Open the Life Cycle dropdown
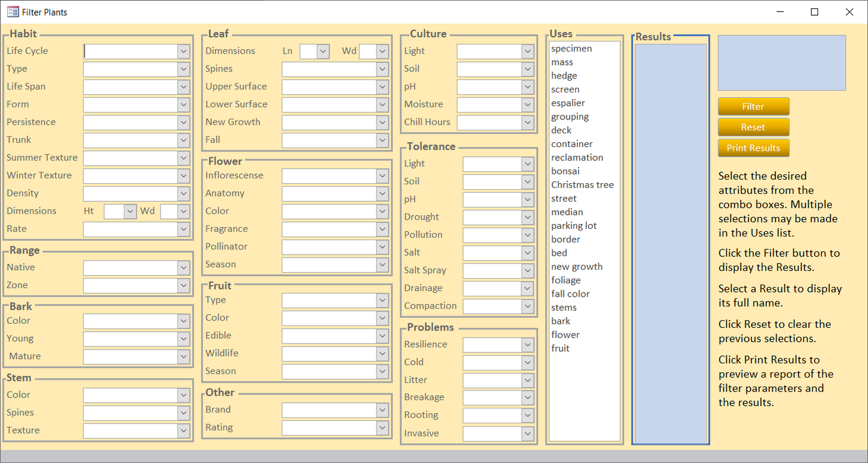 pyautogui.click(x=184, y=52)
